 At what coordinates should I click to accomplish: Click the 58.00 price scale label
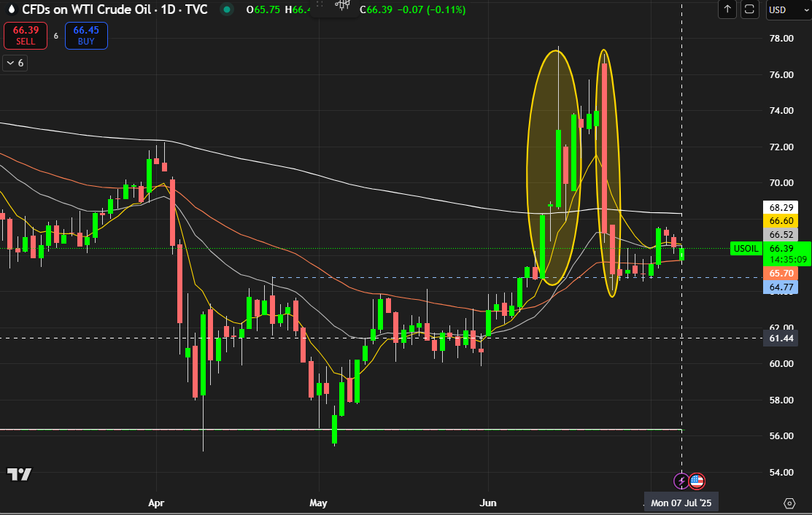point(781,400)
